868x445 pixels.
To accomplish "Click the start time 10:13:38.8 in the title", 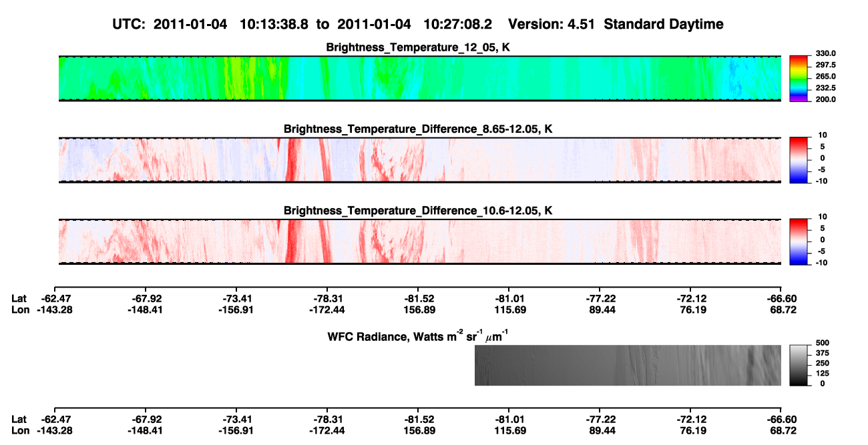I will click(275, 24).
